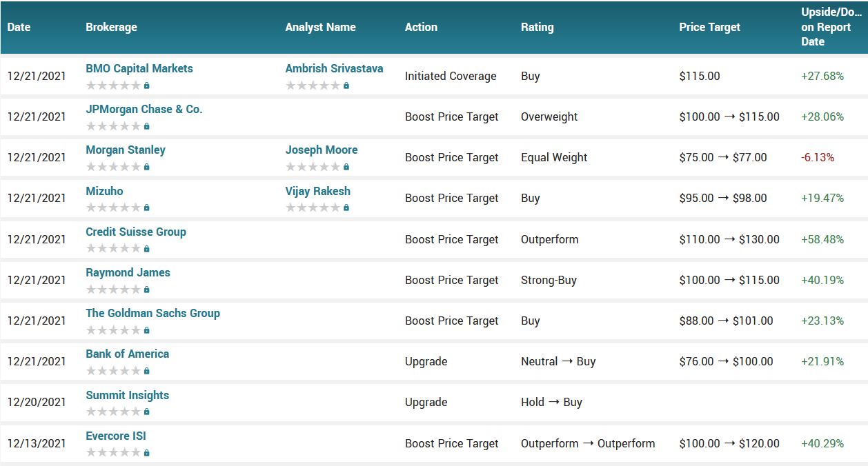Open Morgan Stanley brokerage link
Viewport: 868px width, 466px height.
(126, 150)
